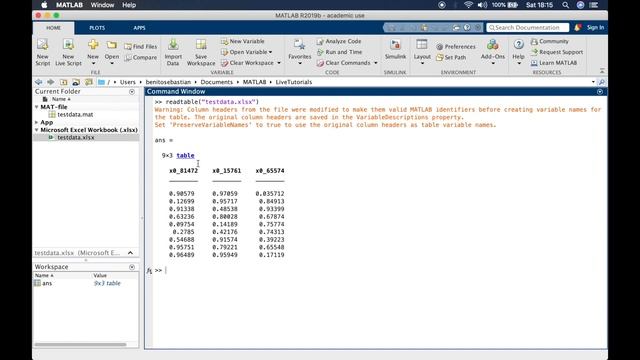Open MATLAB Preferences
Image resolution: width=640 pixels, height=360 pixels.
[x=456, y=47]
